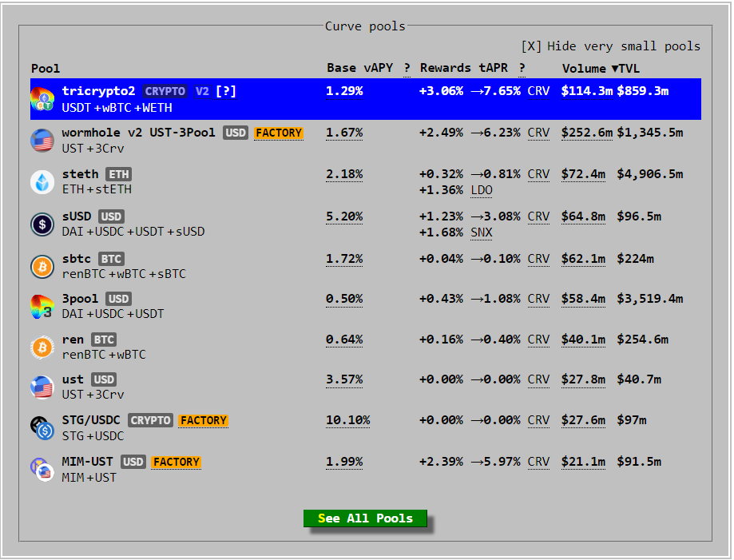The width and height of the screenshot is (734, 560).
Task: Click the $4,906.5m TVL value
Action: point(650,174)
